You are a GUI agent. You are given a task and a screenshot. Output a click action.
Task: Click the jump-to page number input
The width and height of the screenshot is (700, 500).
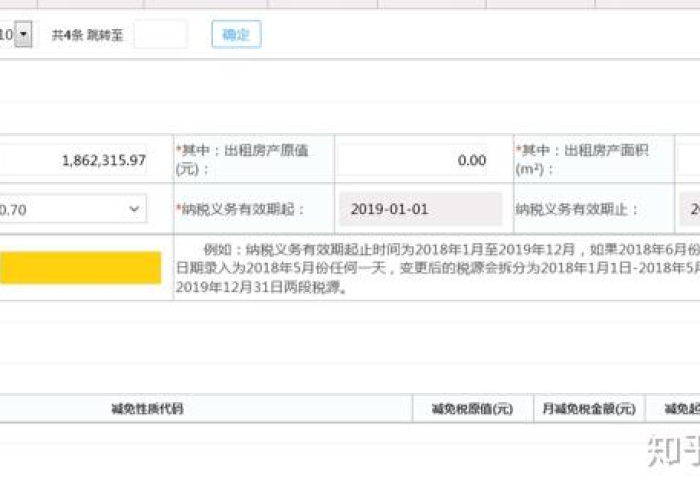pyautogui.click(x=161, y=34)
